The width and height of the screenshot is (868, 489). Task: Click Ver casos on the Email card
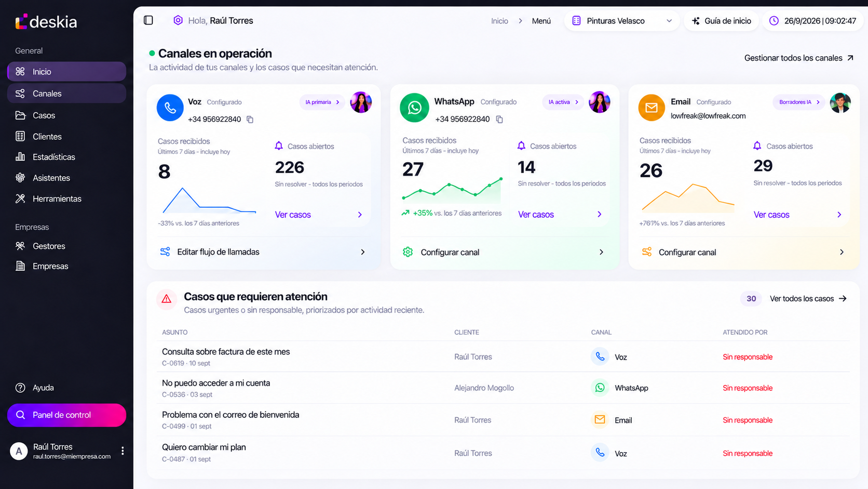tap(798, 215)
